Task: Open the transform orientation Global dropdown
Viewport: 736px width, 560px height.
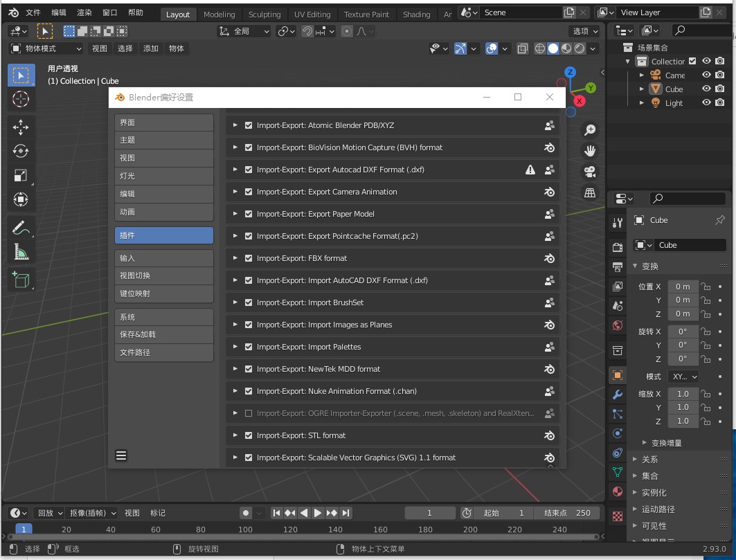Action: click(x=244, y=31)
